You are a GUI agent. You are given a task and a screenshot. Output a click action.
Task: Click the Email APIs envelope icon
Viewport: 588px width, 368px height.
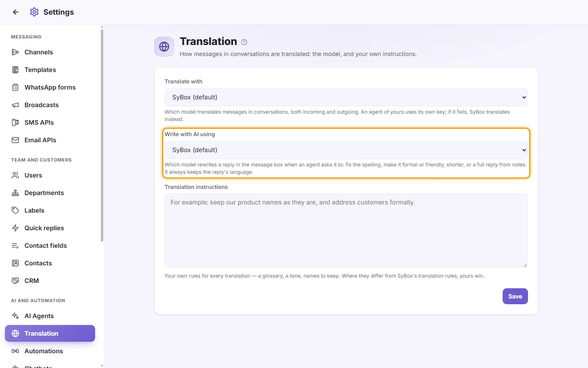[x=16, y=140]
